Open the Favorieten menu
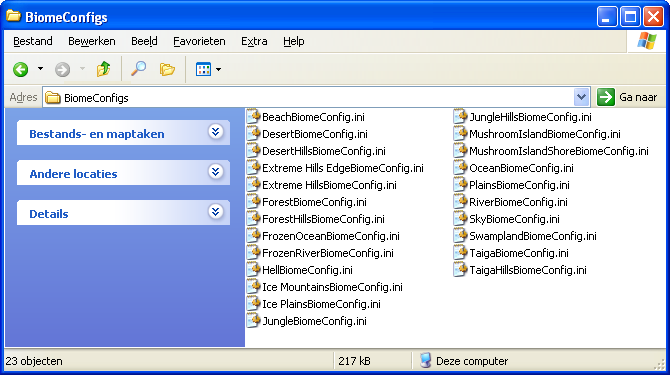Viewport: 670px width, 375px height. pos(199,41)
